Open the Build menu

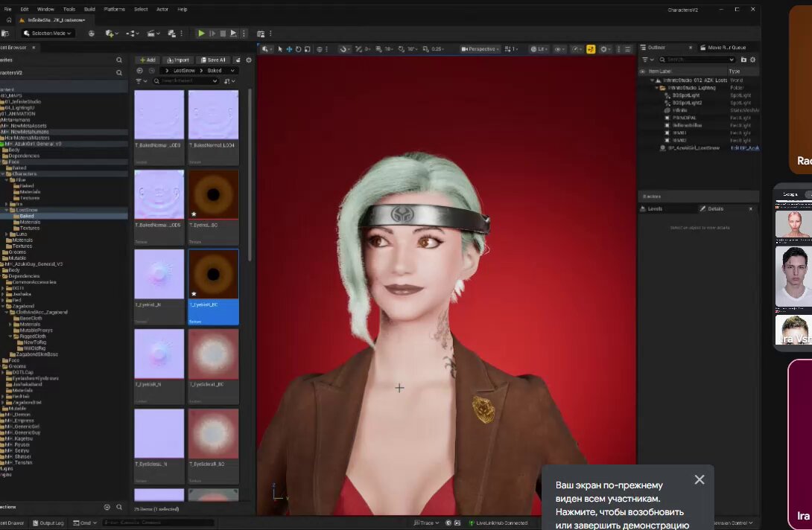(x=89, y=10)
